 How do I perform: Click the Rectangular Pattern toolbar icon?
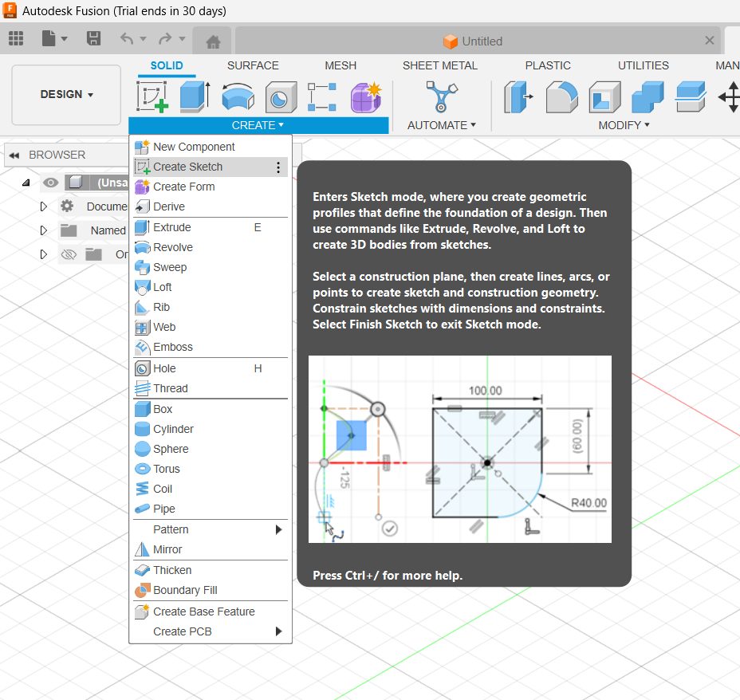(x=322, y=96)
